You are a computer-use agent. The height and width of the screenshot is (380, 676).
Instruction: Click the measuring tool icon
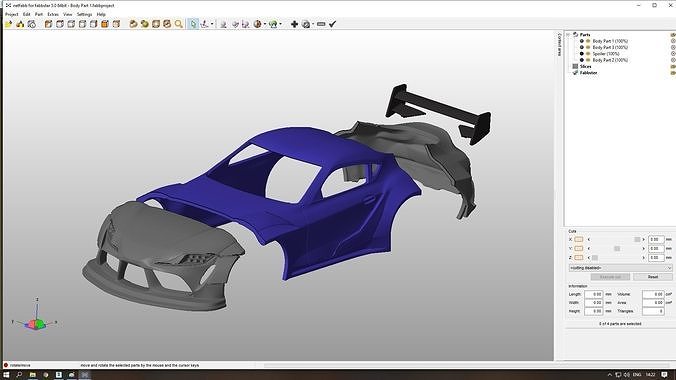click(245, 24)
